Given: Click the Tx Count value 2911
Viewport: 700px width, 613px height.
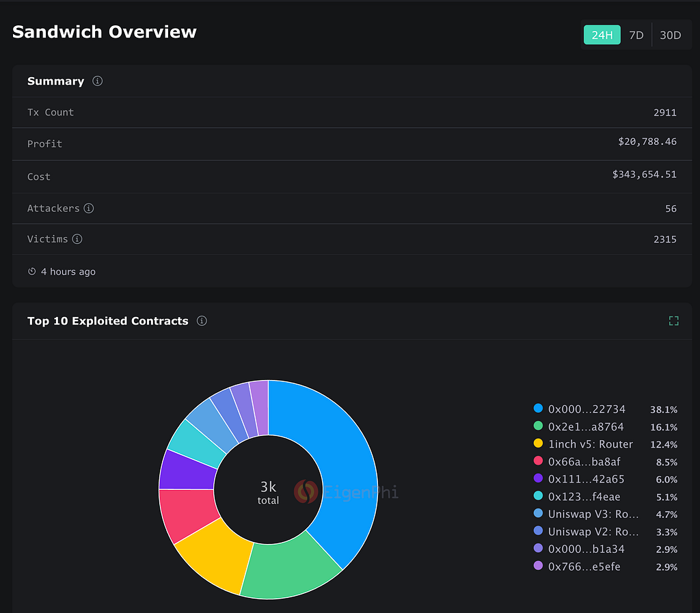Looking at the screenshot, I should coord(664,113).
